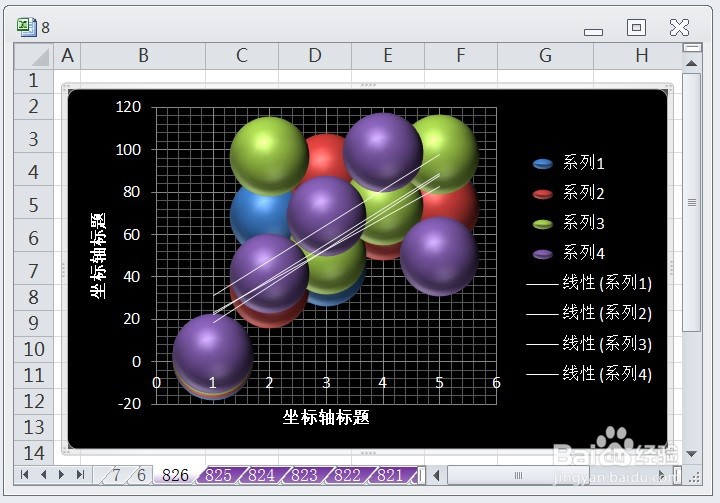Click the vertical scrollbar thumb

tap(692, 202)
